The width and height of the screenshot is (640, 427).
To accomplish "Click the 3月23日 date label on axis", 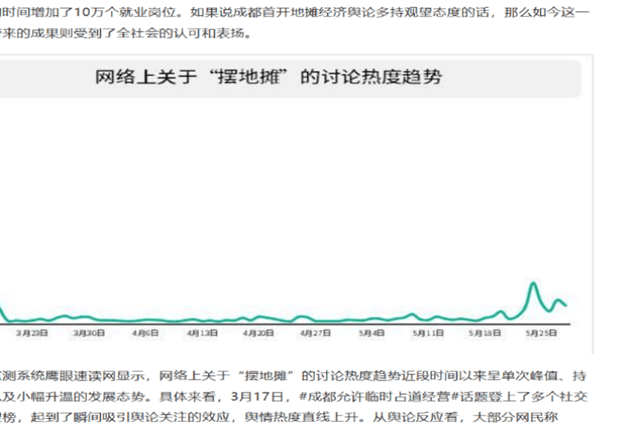I will (32, 333).
